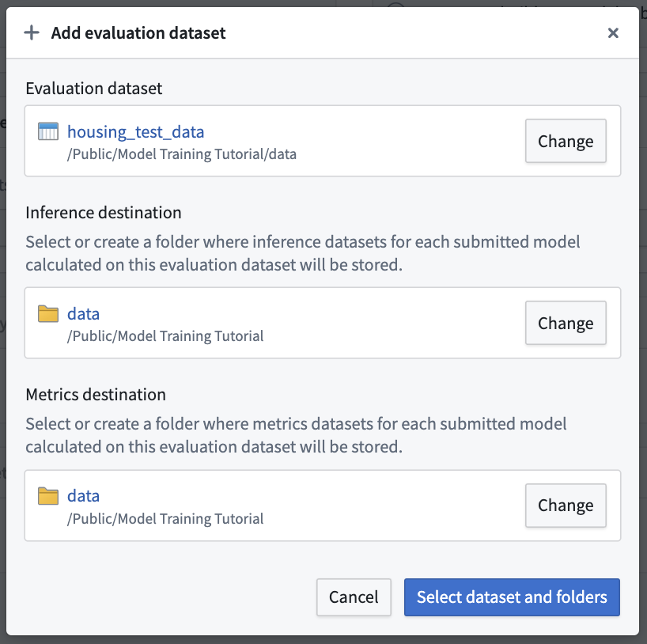The height and width of the screenshot is (644, 647).
Task: Click the Inference destination heading
Action: (104, 213)
